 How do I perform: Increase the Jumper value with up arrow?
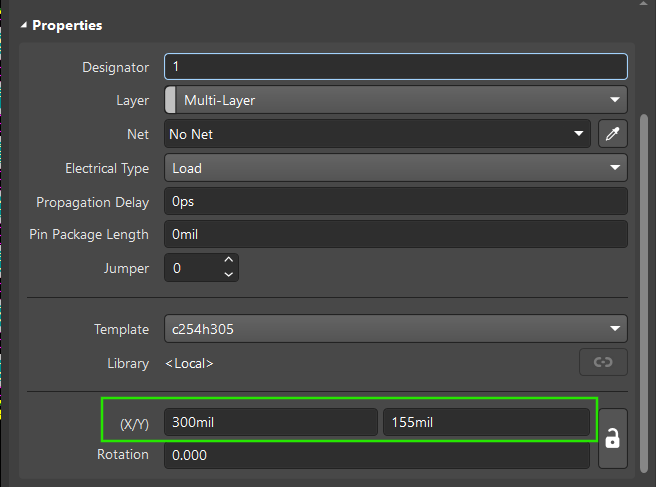pyautogui.click(x=228, y=260)
